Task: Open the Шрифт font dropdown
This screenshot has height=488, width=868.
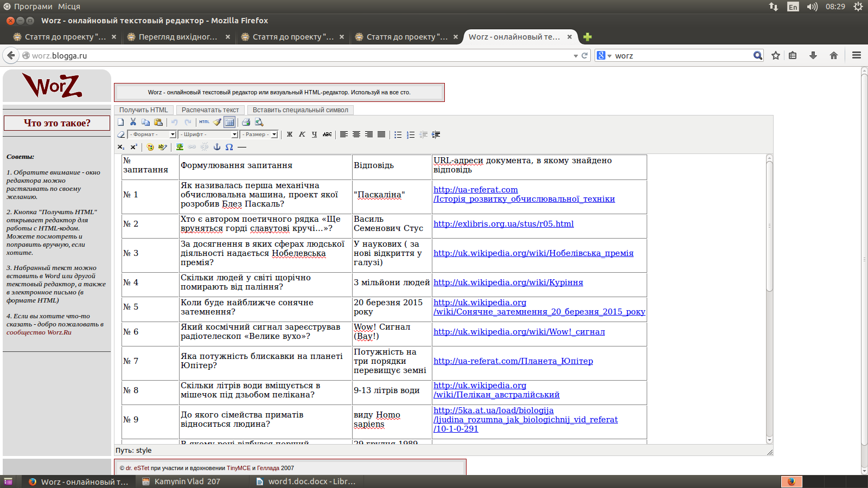Action: tap(208, 134)
